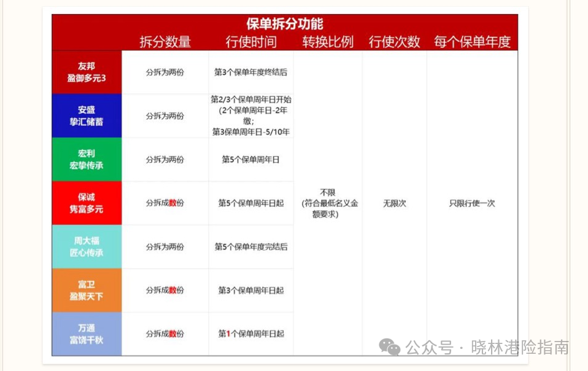This screenshot has height=371, width=588.
Task: Click the 转换比例 column header
Action: point(328,42)
